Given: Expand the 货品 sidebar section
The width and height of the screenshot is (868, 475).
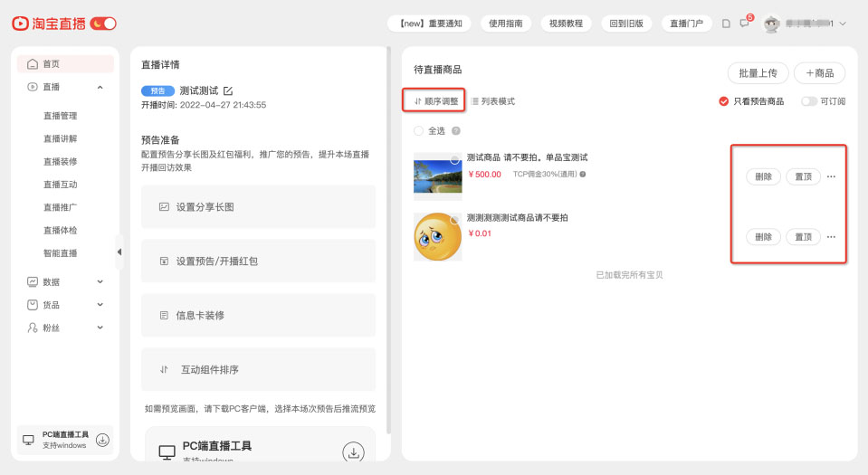Looking at the screenshot, I should 100,305.
